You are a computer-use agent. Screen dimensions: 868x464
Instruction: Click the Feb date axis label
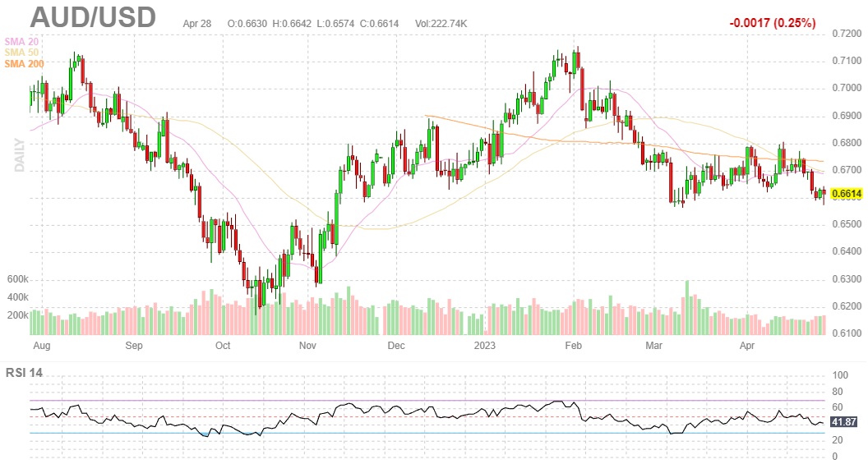(x=574, y=346)
